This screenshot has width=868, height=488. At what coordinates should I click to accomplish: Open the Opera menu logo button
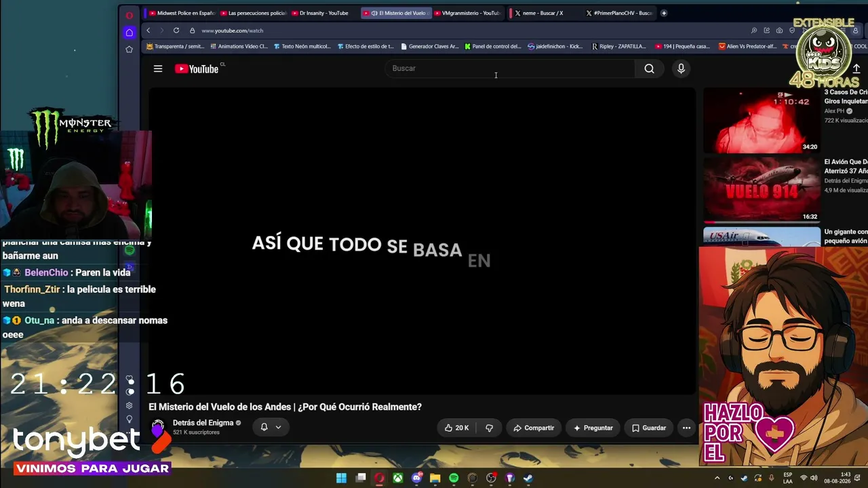129,15
